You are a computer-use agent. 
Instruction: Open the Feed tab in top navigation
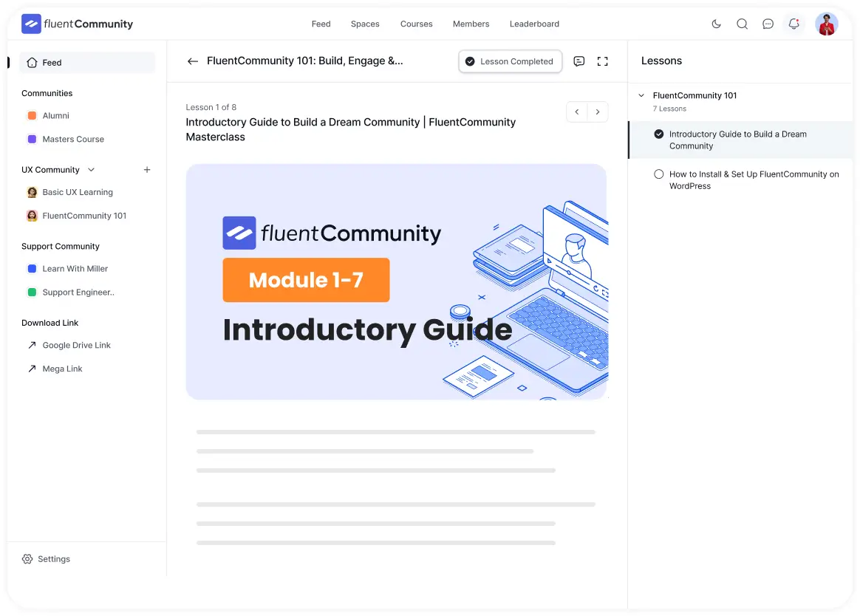(321, 24)
